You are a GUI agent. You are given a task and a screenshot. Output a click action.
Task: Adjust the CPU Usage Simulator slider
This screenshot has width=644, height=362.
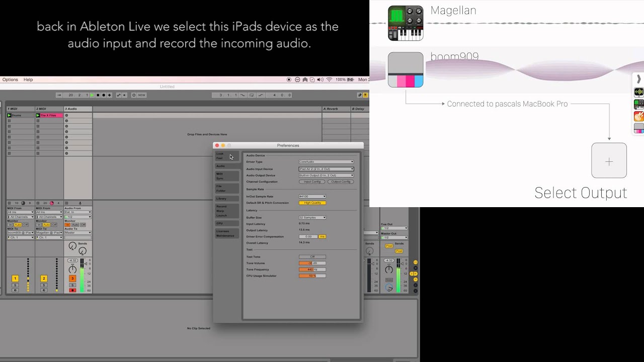tap(312, 276)
